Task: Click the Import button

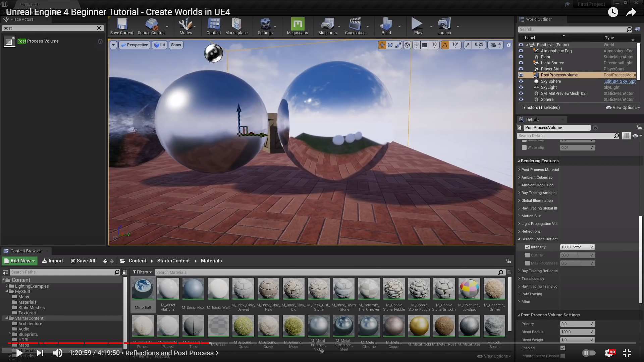Action: pos(53,261)
